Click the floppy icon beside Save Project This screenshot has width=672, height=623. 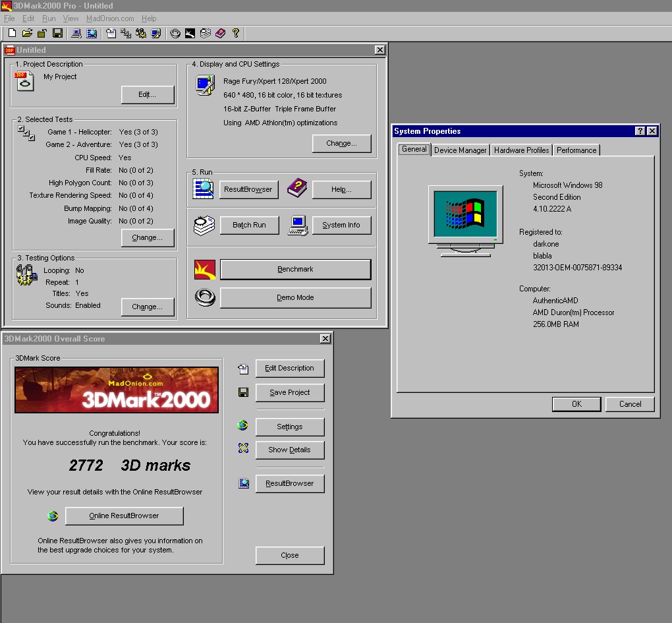(x=243, y=392)
